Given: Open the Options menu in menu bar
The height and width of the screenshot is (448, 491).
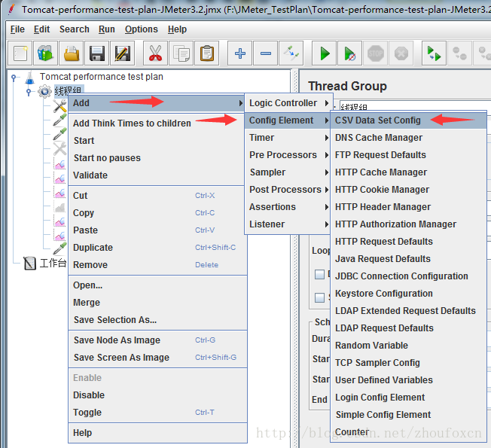Looking at the screenshot, I should click(141, 29).
